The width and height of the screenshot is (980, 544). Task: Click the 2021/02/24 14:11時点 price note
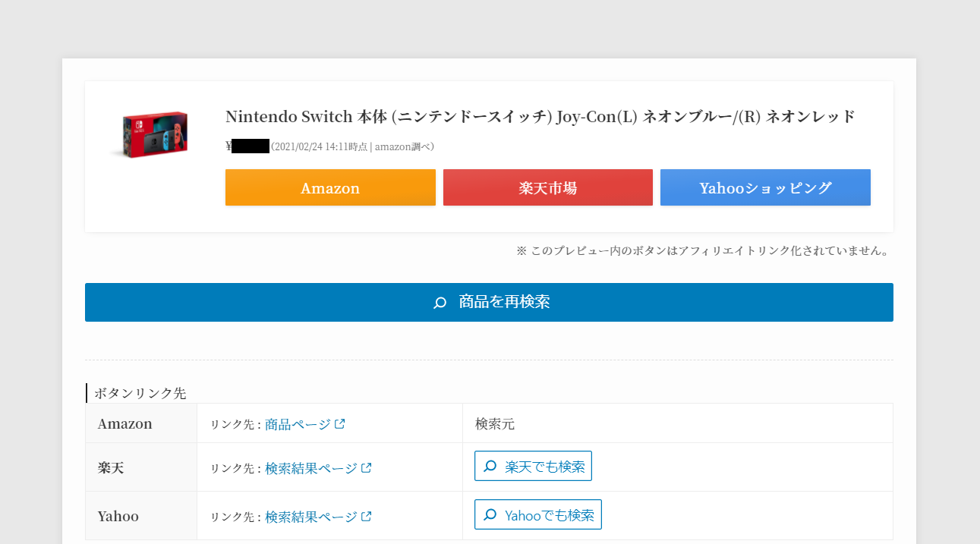point(352,146)
